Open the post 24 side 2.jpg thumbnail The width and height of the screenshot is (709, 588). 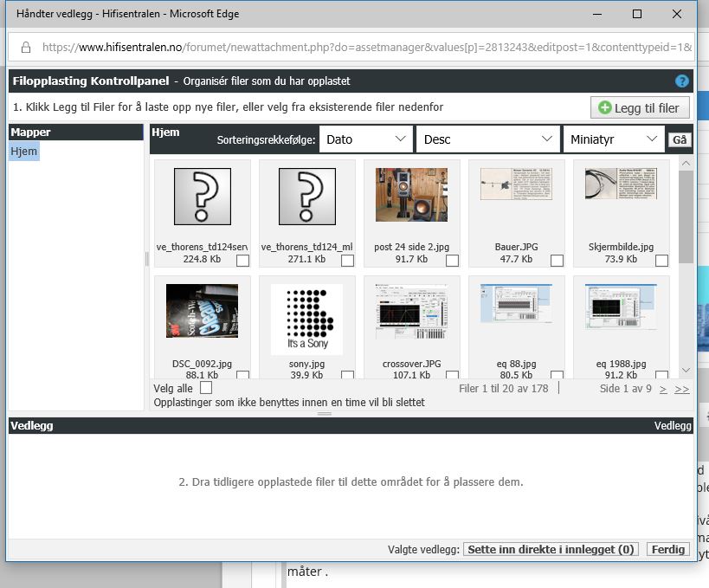[x=411, y=195]
